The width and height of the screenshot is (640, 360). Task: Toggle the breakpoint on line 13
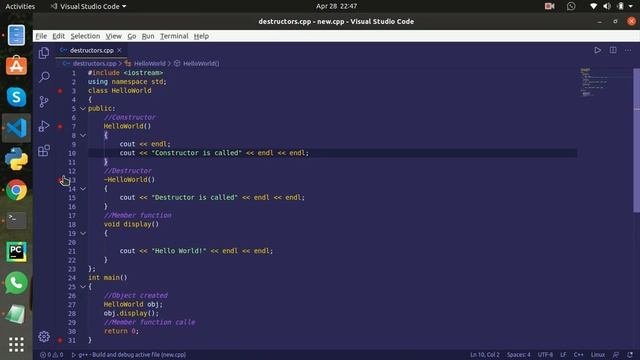[x=60, y=180]
